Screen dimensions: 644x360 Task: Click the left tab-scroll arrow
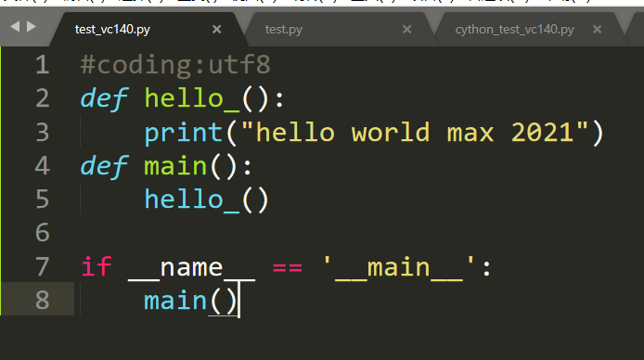click(15, 27)
